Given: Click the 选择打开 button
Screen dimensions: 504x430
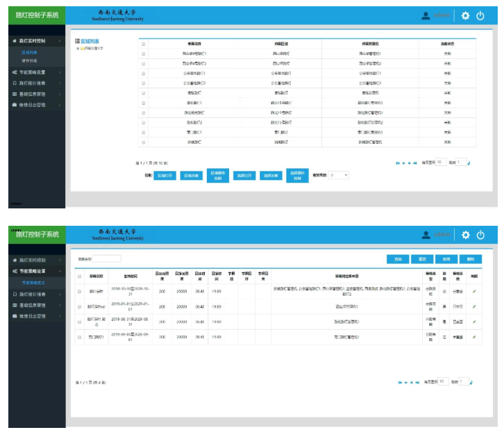Looking at the screenshot, I should tap(244, 176).
